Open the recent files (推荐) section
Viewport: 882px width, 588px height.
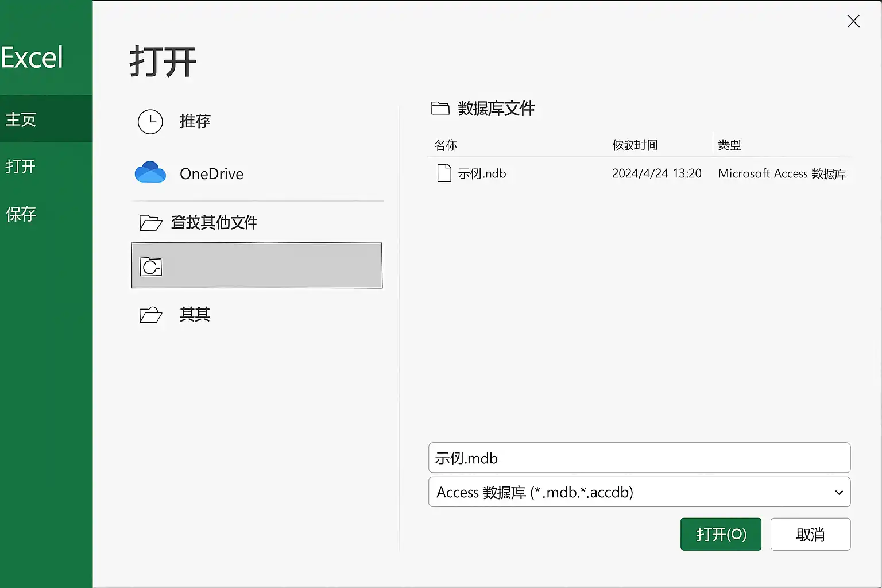(194, 121)
